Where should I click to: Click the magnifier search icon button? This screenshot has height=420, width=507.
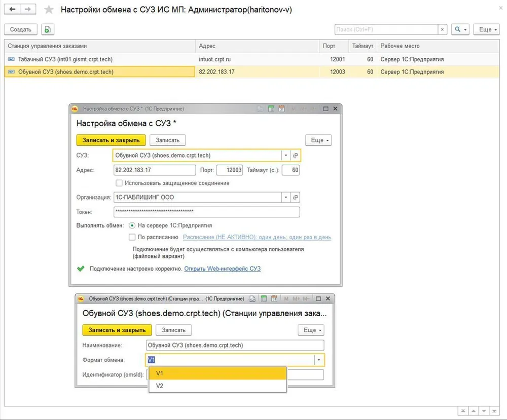(x=460, y=29)
